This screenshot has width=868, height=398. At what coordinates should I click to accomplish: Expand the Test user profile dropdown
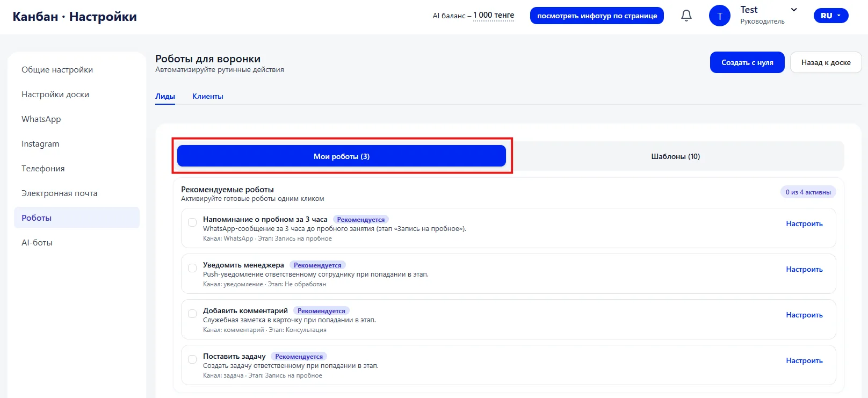(794, 10)
